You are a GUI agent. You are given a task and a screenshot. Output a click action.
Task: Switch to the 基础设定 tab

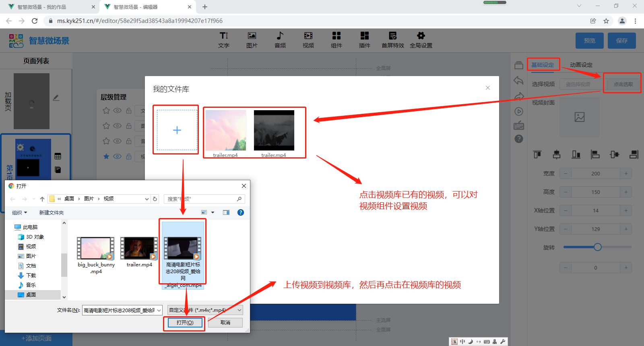coord(543,65)
